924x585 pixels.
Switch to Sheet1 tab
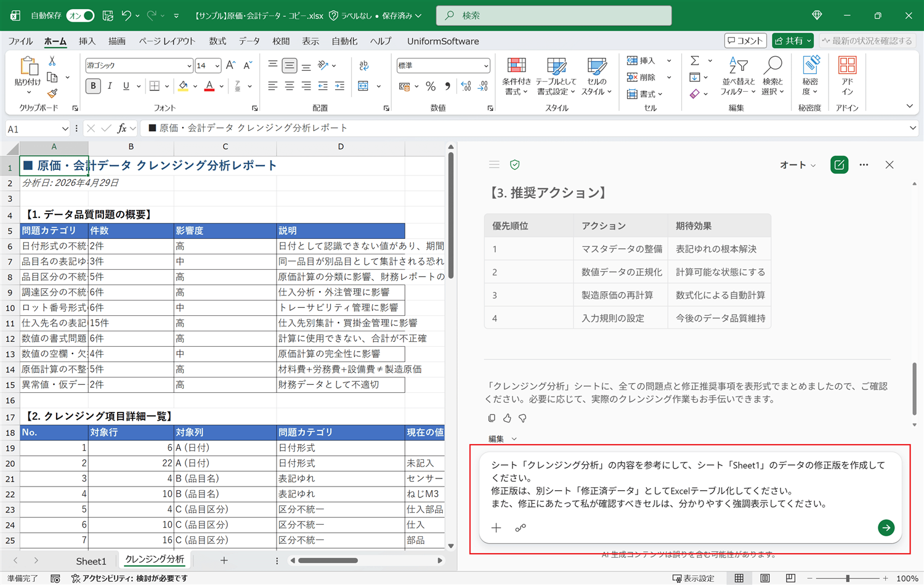pos(91,561)
